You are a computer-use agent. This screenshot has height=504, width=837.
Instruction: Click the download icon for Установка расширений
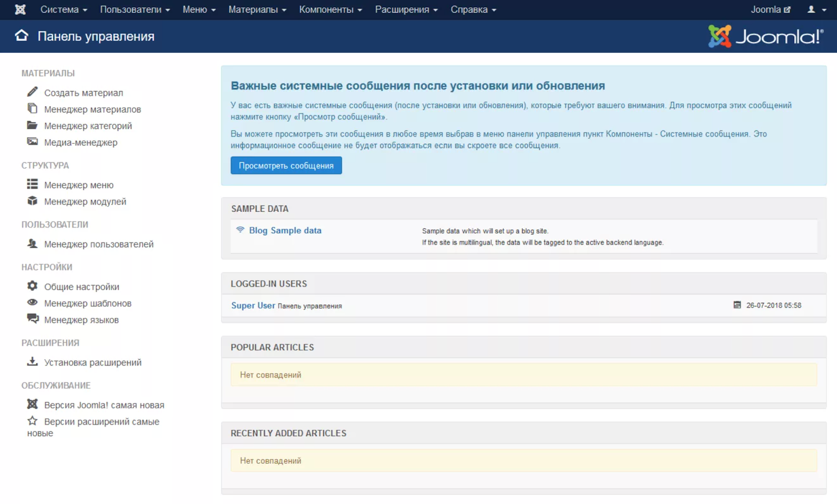point(32,362)
